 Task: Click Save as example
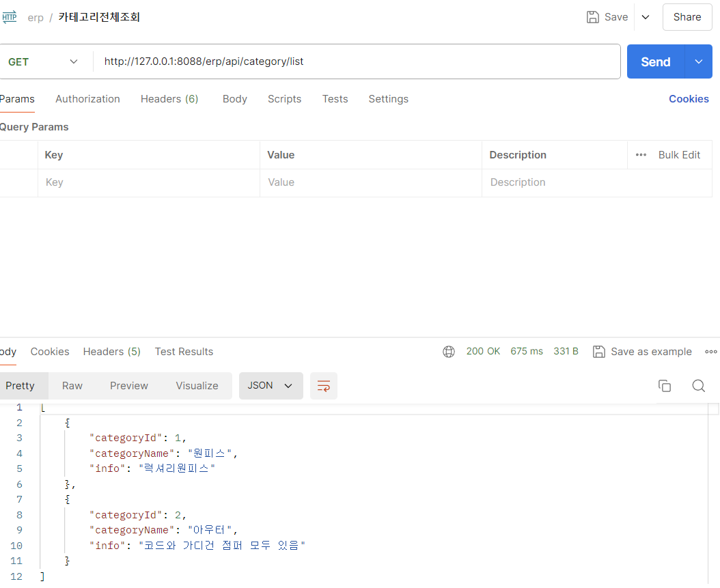click(642, 352)
